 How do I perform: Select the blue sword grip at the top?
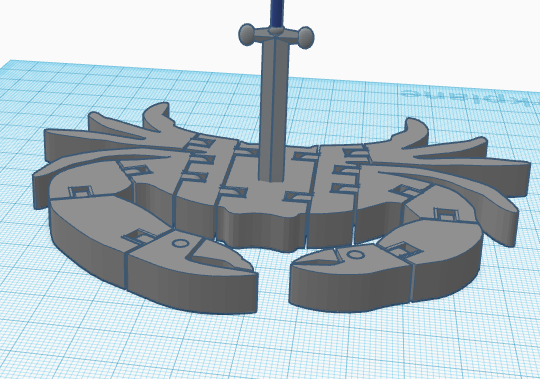[x=277, y=14]
